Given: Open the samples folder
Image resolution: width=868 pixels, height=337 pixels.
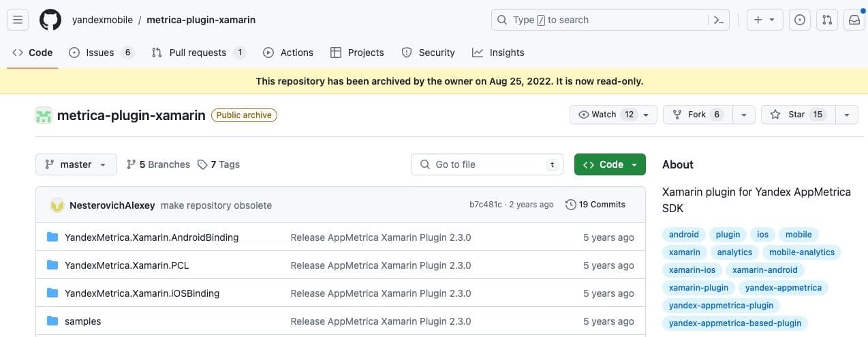Looking at the screenshot, I should click(82, 321).
